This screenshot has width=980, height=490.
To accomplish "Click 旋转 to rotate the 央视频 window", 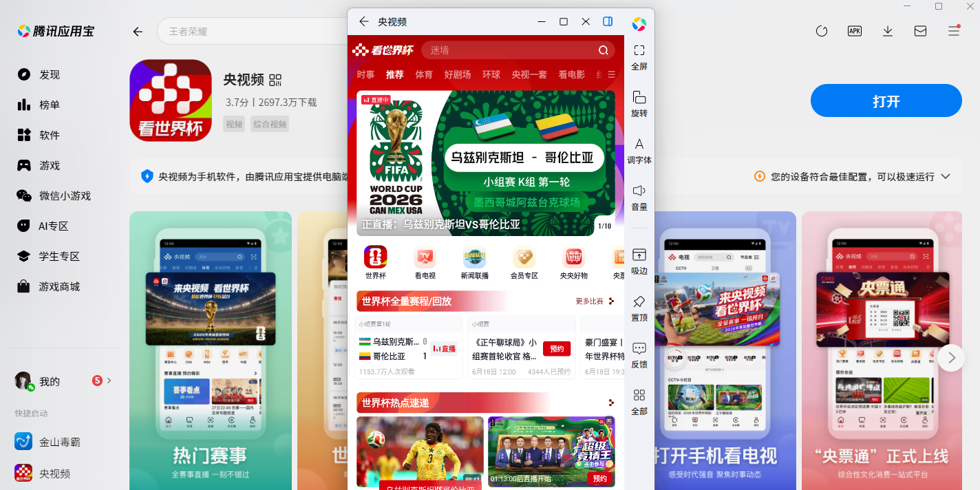I will [x=639, y=104].
